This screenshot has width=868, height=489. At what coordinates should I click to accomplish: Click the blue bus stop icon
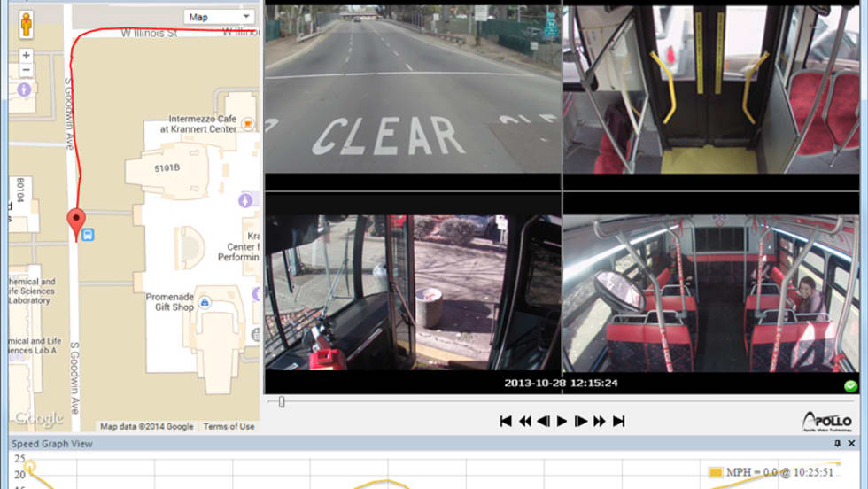89,235
